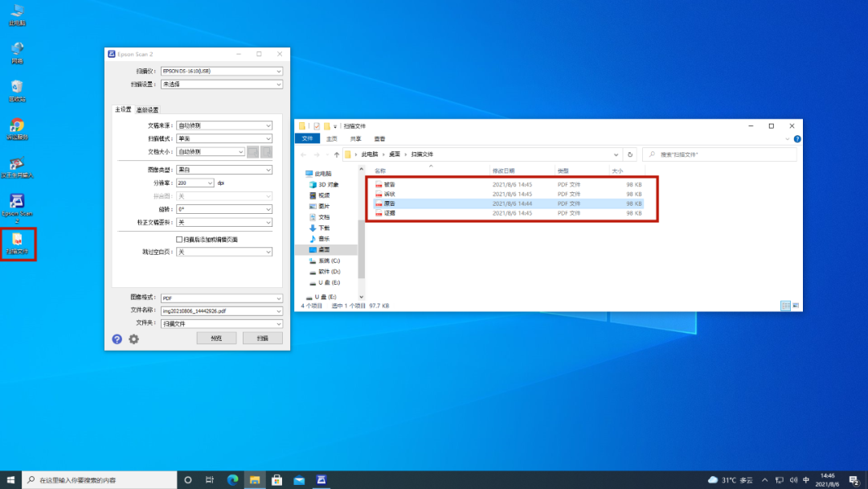
Task: Select 下载 in Explorer navigation pane
Action: click(x=325, y=228)
